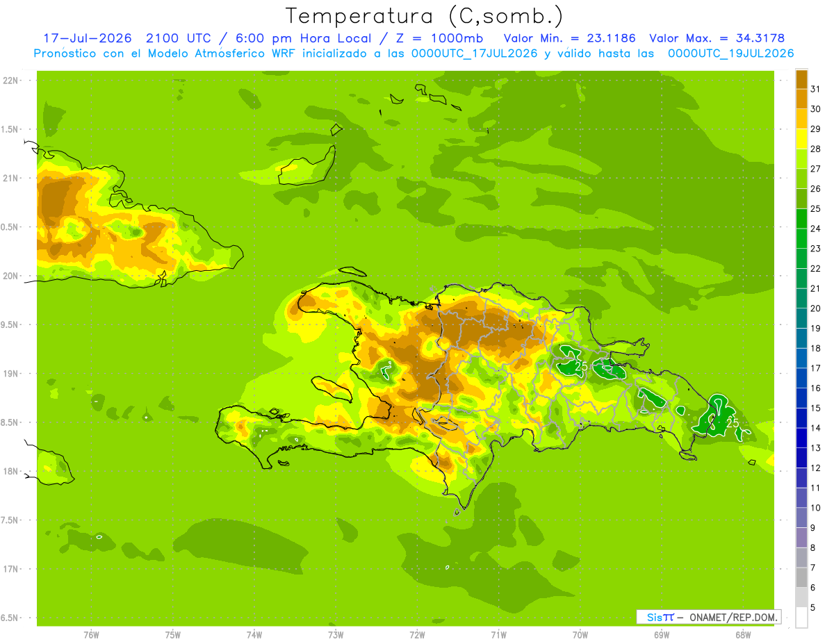Click the "1.5N" latitude label
The image size is (834, 644).
click(10, 129)
